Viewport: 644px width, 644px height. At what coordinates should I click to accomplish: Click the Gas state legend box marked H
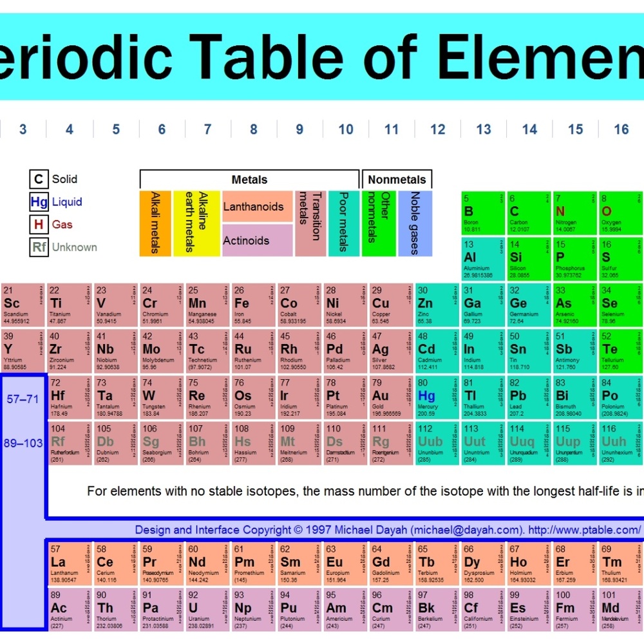tap(39, 225)
